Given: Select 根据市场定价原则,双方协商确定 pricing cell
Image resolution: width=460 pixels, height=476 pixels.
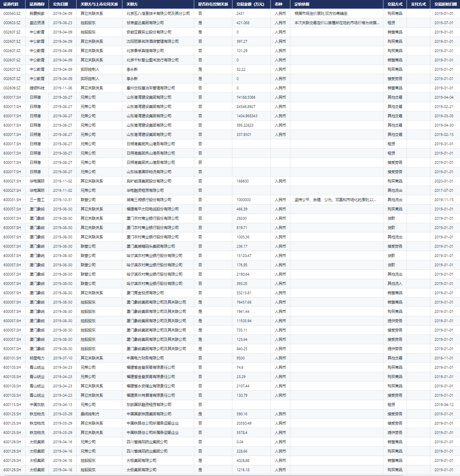Looking at the screenshot, I should coord(321,14).
